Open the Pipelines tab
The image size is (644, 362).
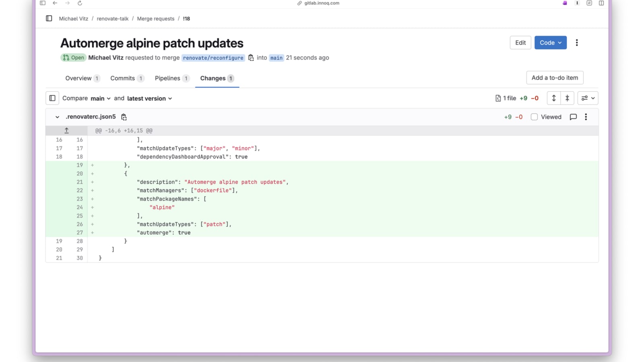pyautogui.click(x=172, y=78)
